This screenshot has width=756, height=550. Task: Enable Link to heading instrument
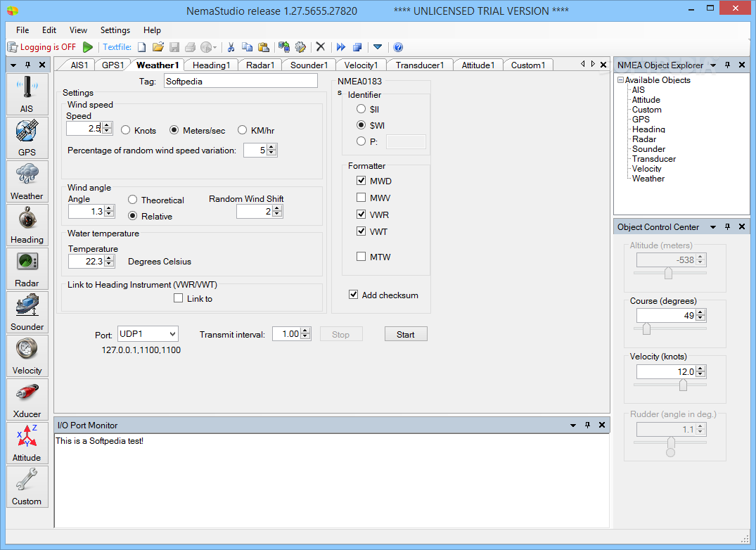coord(193,298)
